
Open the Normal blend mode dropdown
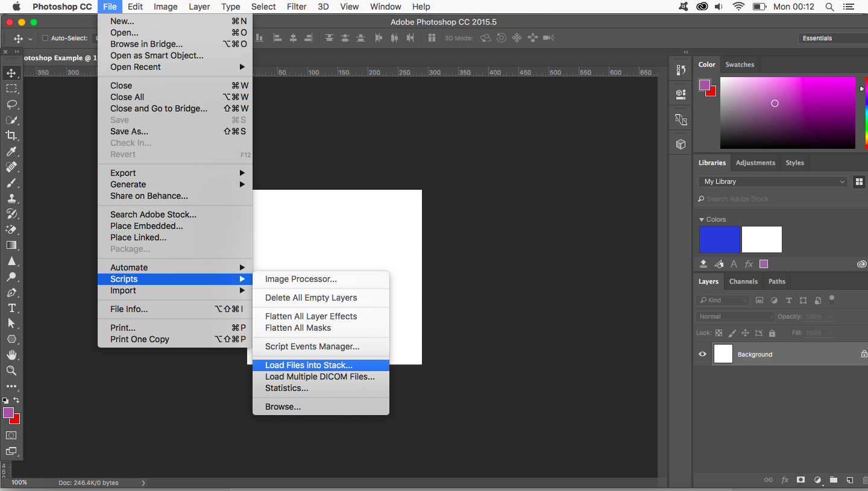pos(735,316)
